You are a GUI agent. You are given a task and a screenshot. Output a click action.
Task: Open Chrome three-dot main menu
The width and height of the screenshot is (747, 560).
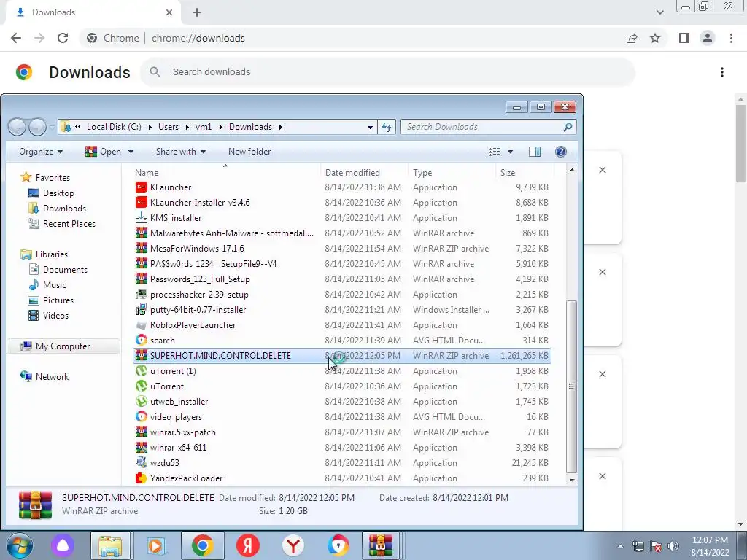click(x=731, y=38)
